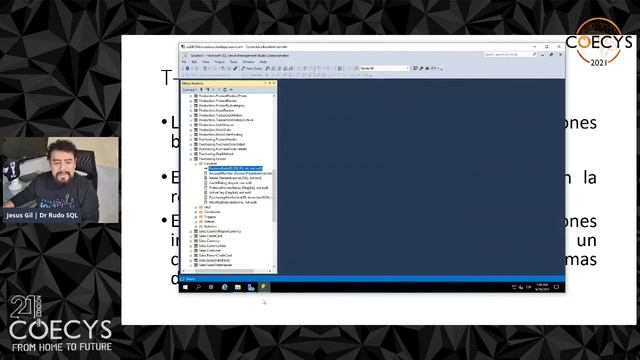Image resolution: width=640 pixels, height=360 pixels.
Task: Select the Production.ProductReview table
Action: coord(218,101)
